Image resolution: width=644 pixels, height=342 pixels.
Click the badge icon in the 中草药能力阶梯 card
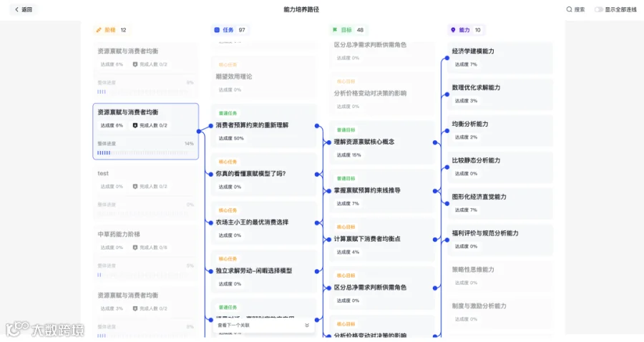point(135,248)
